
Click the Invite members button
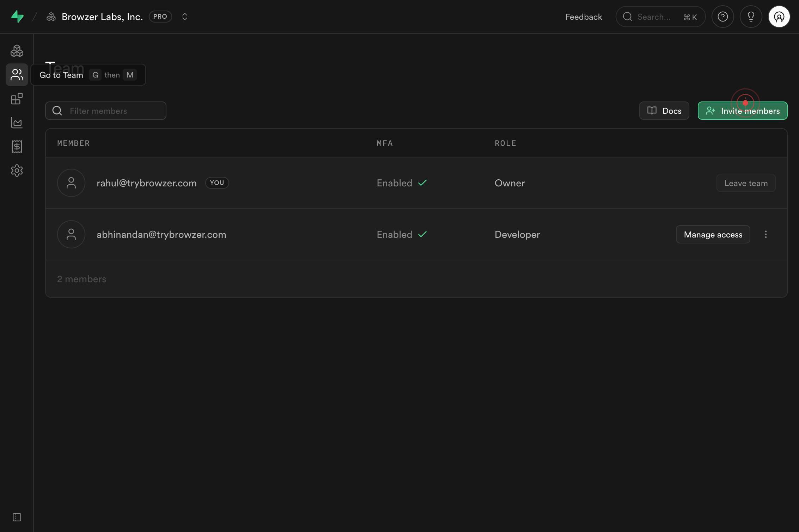point(743,111)
